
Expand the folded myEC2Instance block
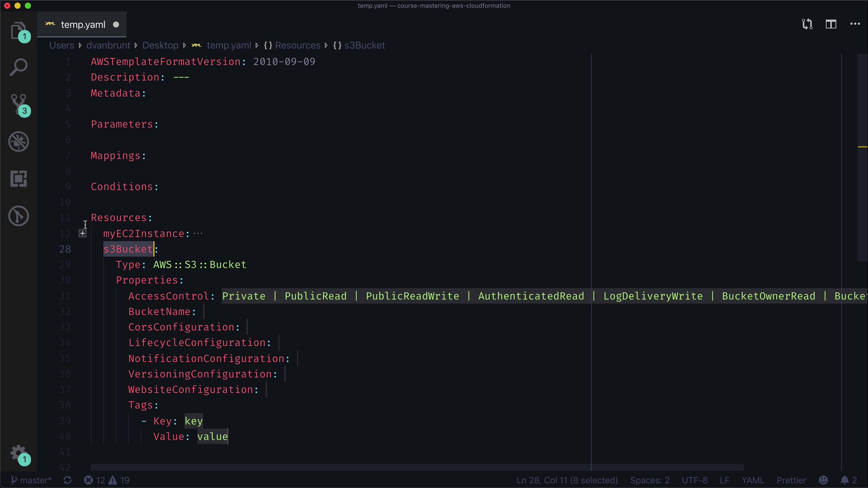tap(82, 234)
